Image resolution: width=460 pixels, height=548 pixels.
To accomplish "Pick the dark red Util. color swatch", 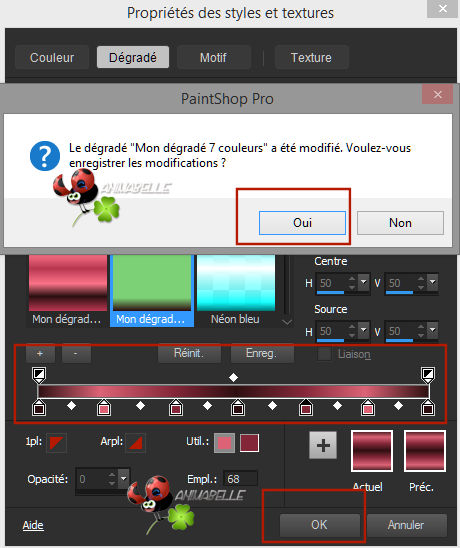I will (x=250, y=443).
